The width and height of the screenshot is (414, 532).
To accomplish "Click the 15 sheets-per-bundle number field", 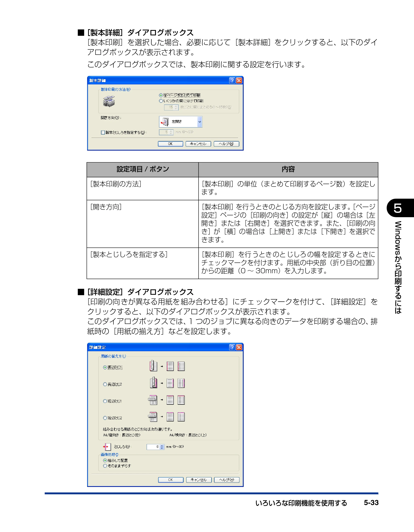I will pos(169,107).
